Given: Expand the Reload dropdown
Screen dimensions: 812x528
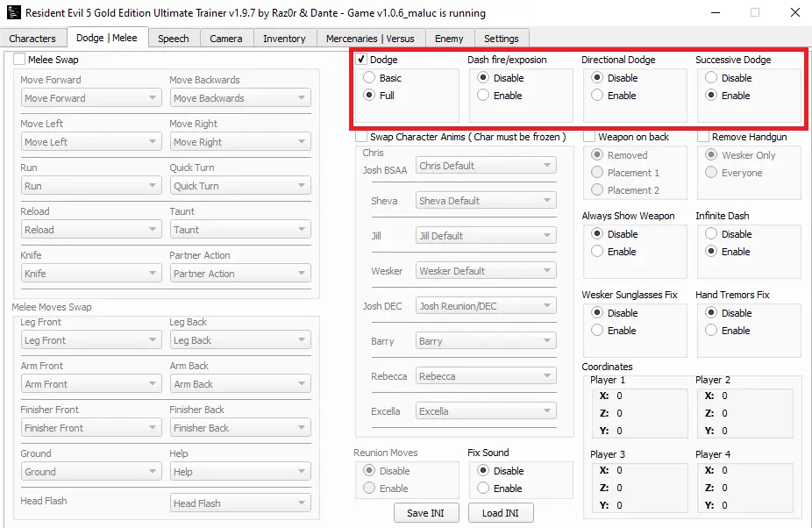Looking at the screenshot, I should pos(91,230).
